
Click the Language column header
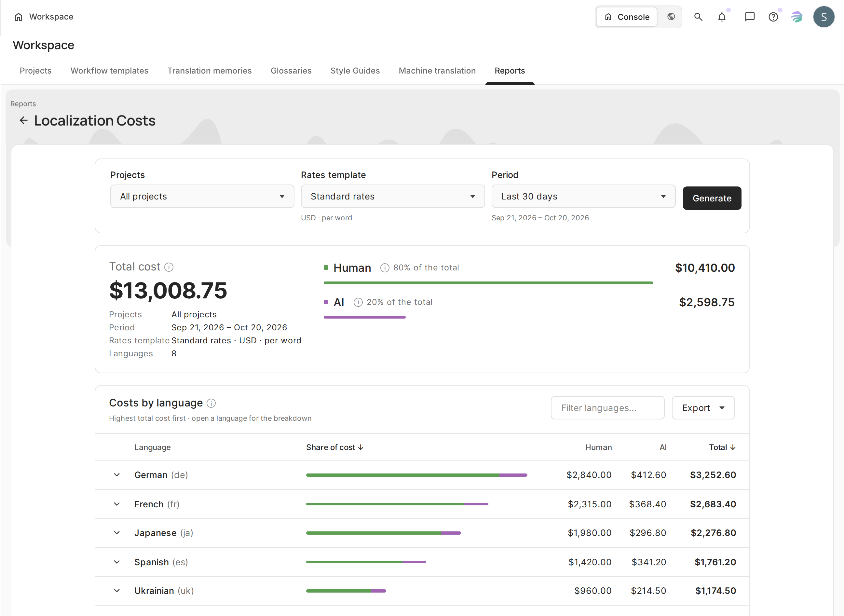tap(153, 447)
